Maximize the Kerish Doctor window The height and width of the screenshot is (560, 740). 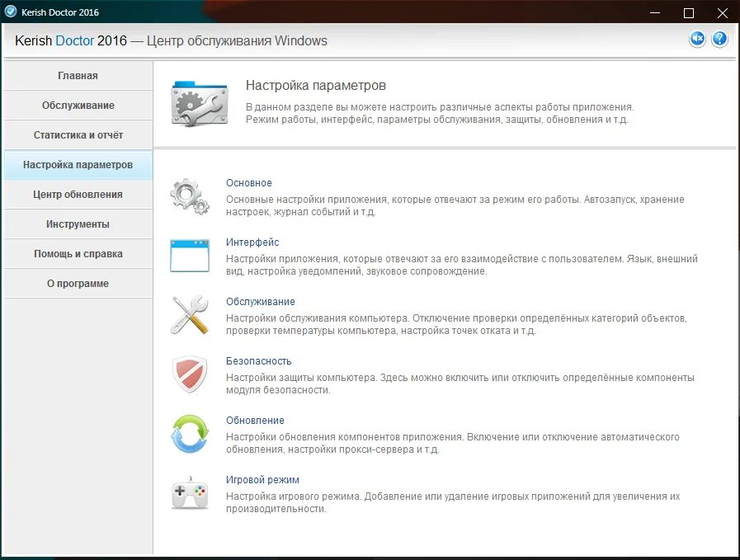[689, 12]
